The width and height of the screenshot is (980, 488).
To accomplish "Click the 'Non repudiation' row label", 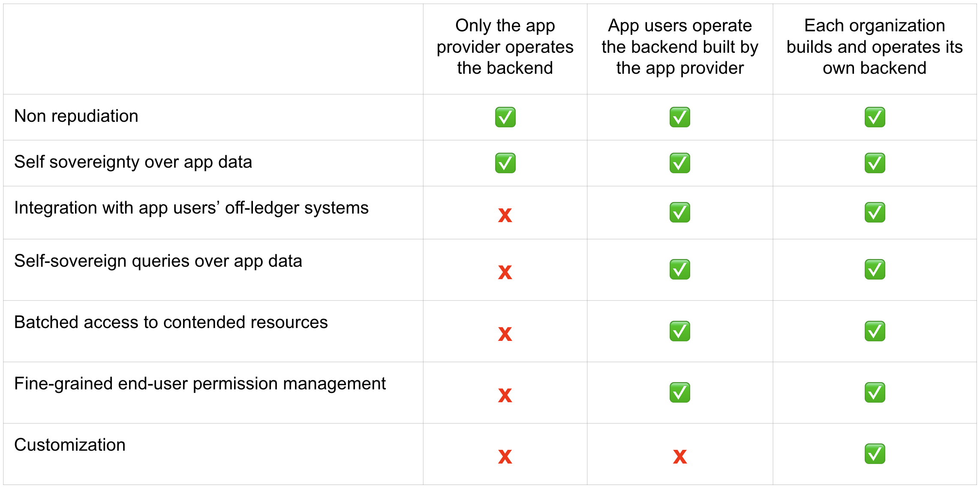I will click(76, 116).
